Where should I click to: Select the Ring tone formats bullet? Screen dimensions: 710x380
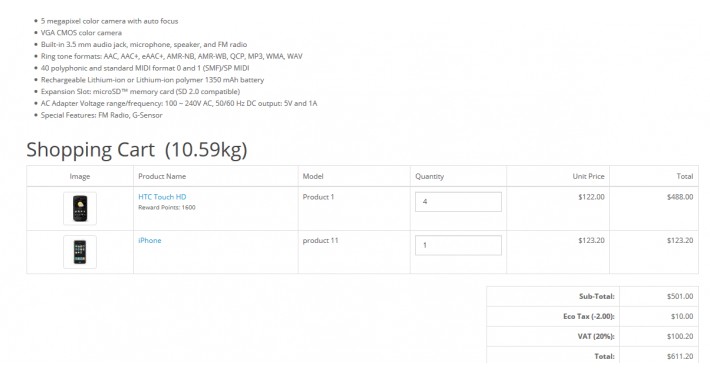tap(172, 56)
